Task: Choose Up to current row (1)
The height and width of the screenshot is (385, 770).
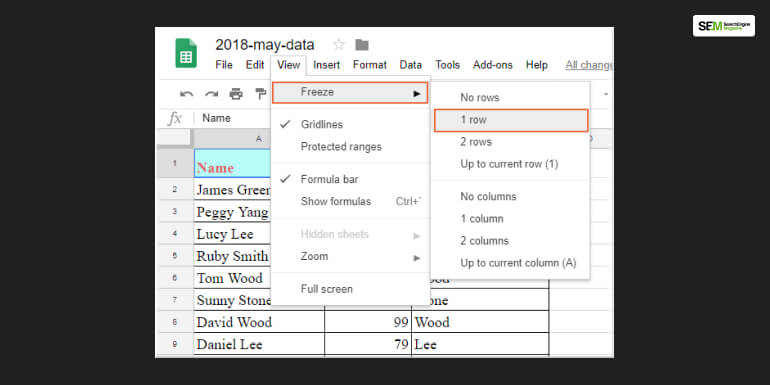Action: click(x=511, y=164)
